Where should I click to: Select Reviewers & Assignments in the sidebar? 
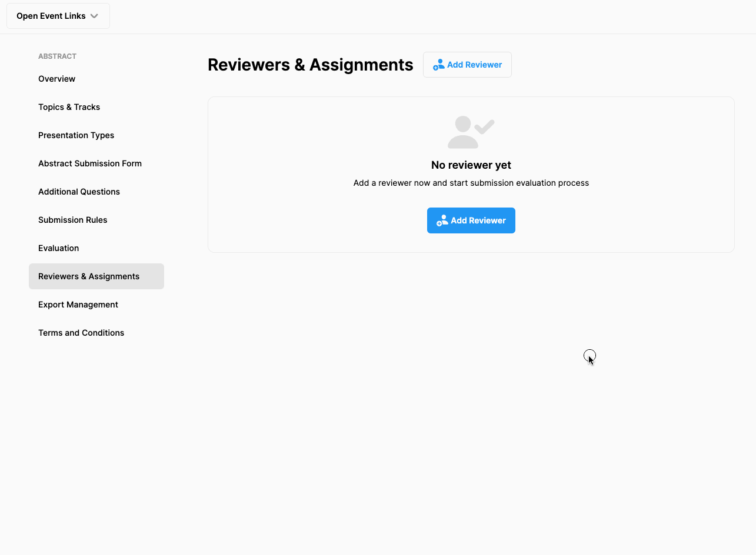(89, 276)
